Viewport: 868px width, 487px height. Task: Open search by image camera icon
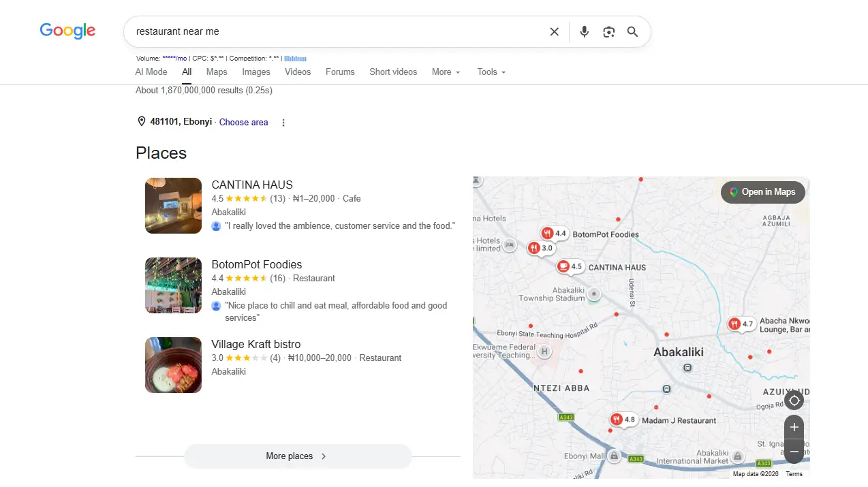(x=608, y=31)
